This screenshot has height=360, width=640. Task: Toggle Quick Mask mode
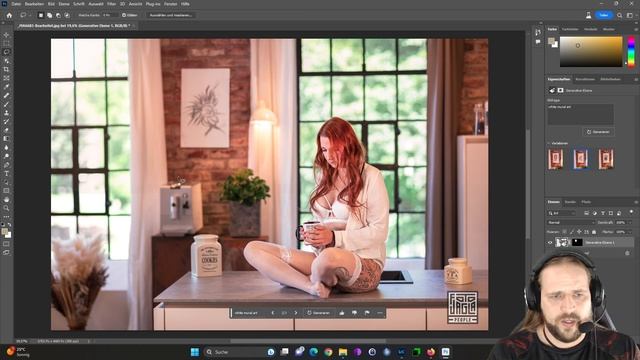tap(6, 244)
